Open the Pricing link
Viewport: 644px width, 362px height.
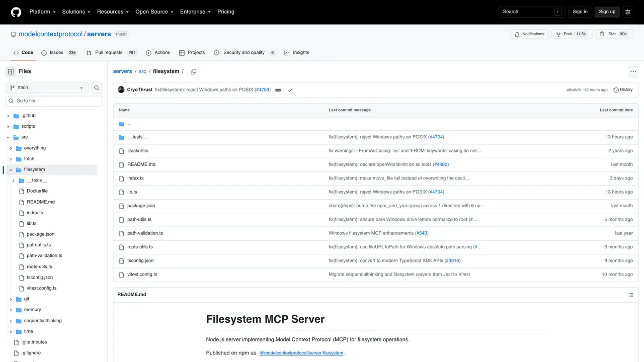point(226,12)
